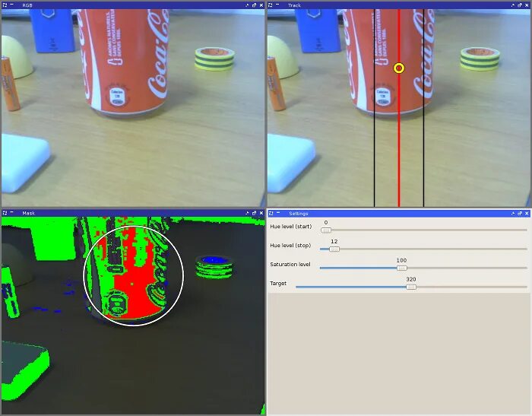Click the 'Saturation level' label
This screenshot has width=532, height=416.
pyautogui.click(x=290, y=264)
